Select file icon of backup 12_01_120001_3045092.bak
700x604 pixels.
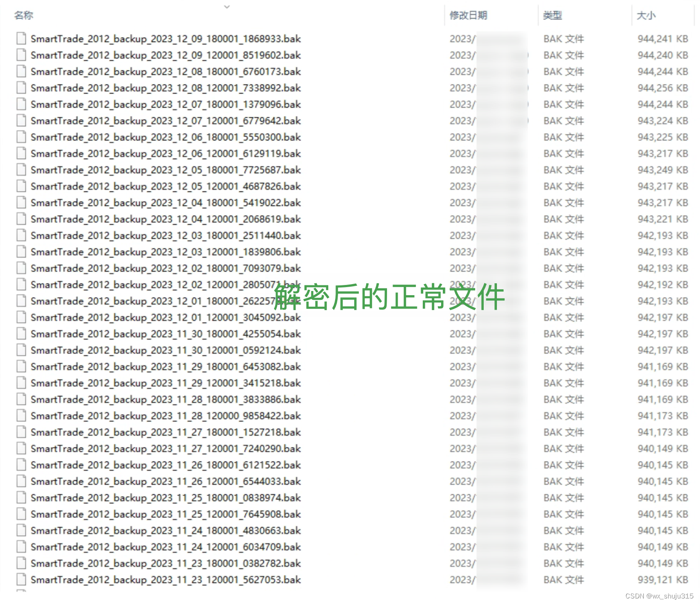pyautogui.click(x=21, y=317)
